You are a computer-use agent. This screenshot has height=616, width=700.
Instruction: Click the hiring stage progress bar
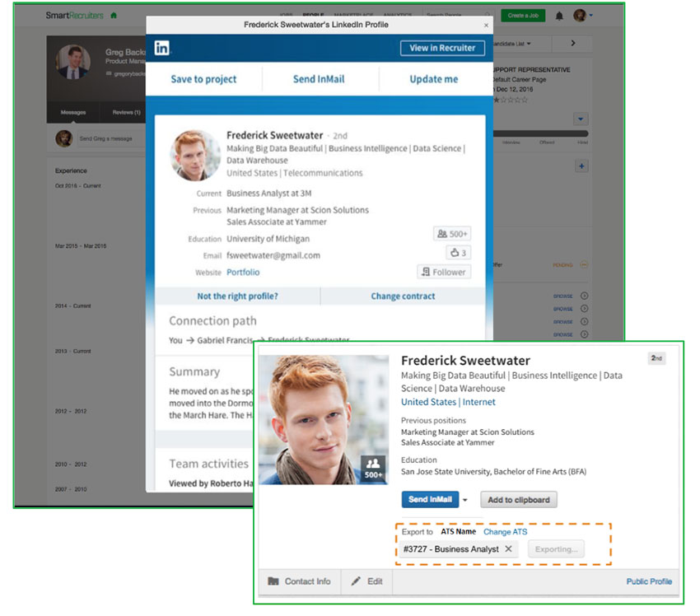[x=540, y=133]
